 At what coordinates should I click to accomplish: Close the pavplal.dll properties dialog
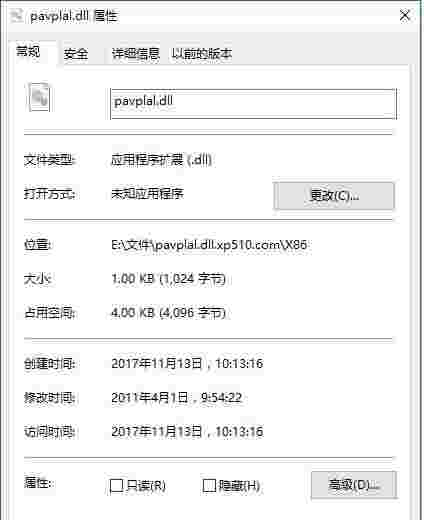click(404, 15)
